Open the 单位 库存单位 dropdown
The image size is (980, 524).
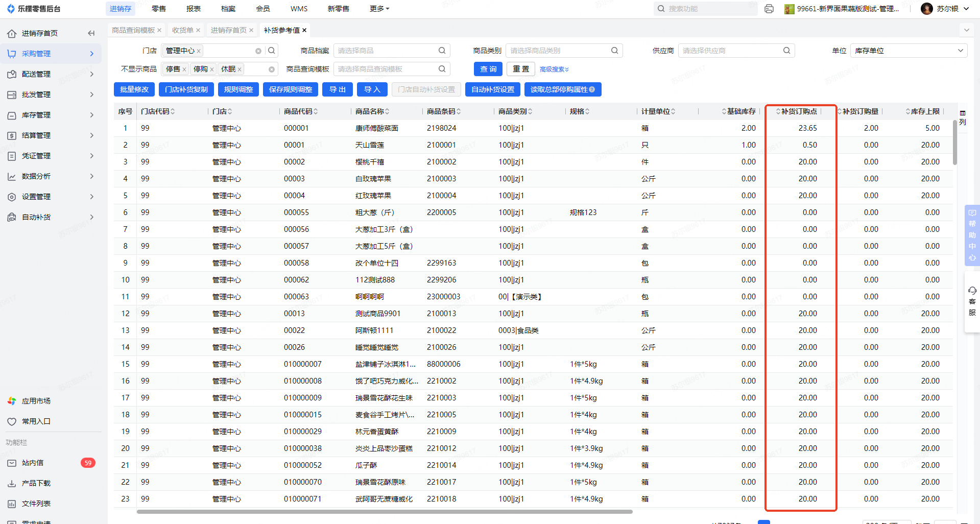(x=909, y=51)
